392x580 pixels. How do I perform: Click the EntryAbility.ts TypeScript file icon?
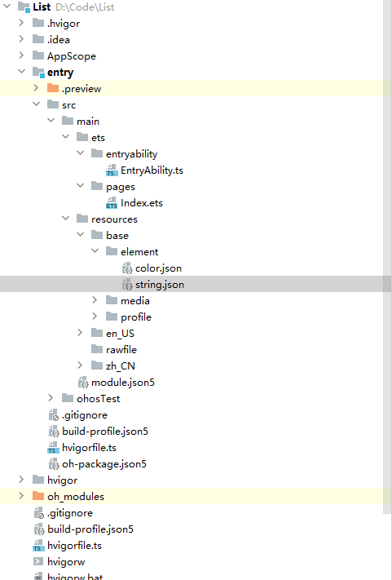pos(112,170)
